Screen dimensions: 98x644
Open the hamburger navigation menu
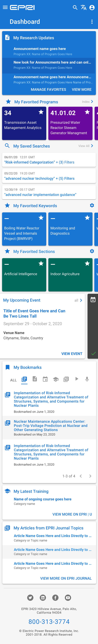coord(5,7)
